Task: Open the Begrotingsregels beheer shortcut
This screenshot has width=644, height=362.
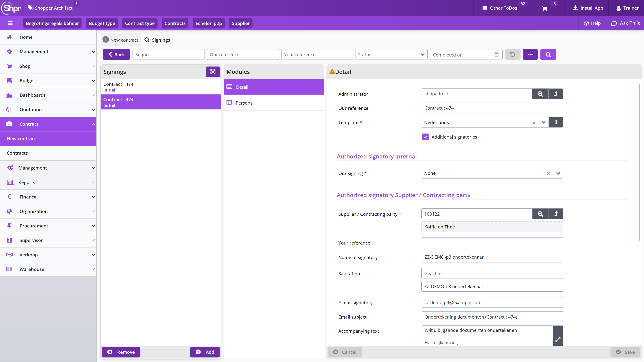Action: pos(52,23)
